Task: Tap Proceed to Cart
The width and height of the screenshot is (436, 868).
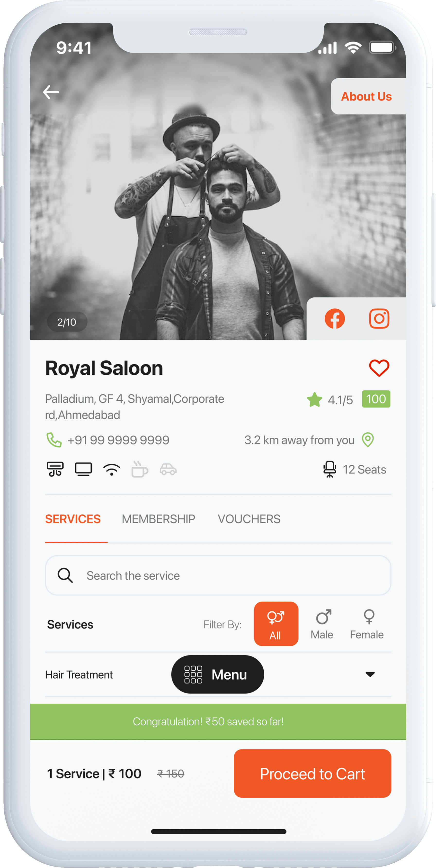Action: point(312,774)
